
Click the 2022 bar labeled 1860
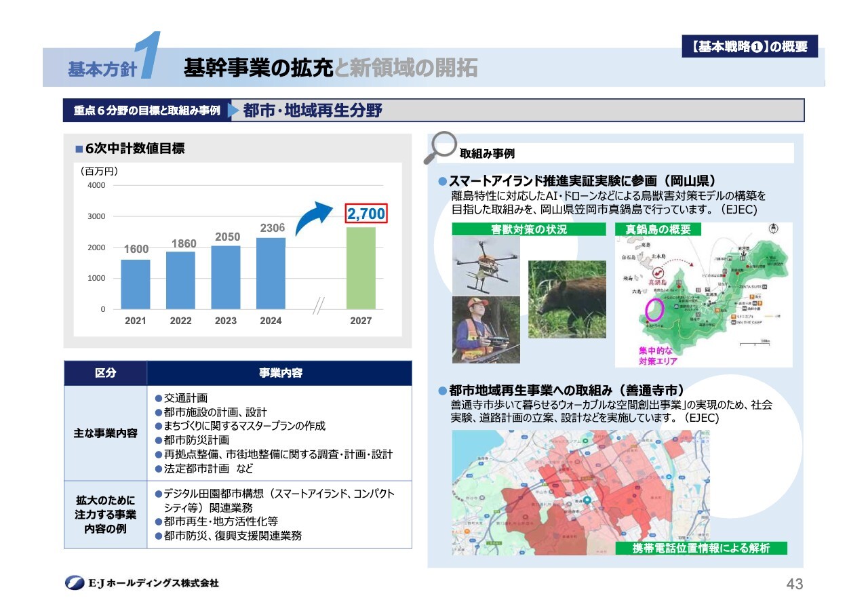180,280
